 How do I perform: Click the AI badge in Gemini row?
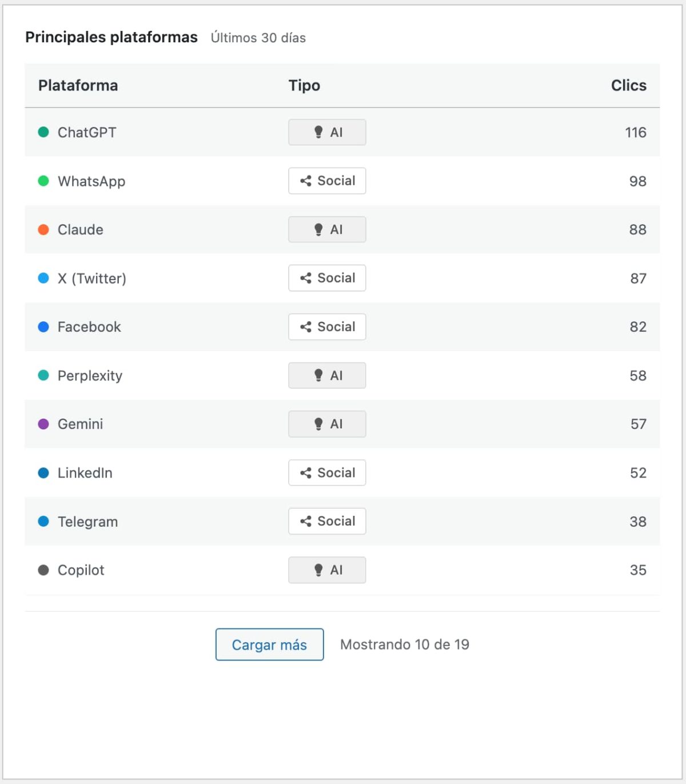327,424
